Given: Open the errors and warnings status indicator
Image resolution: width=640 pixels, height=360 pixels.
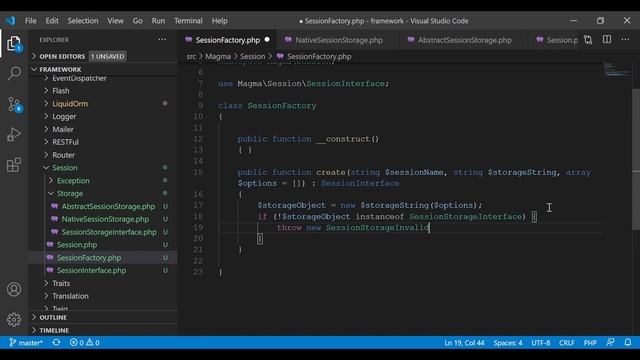Looking at the screenshot, I should pyautogui.click(x=84, y=342).
